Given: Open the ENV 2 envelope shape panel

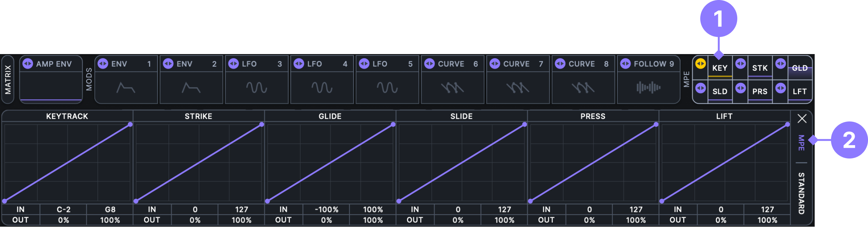Looking at the screenshot, I should [191, 88].
